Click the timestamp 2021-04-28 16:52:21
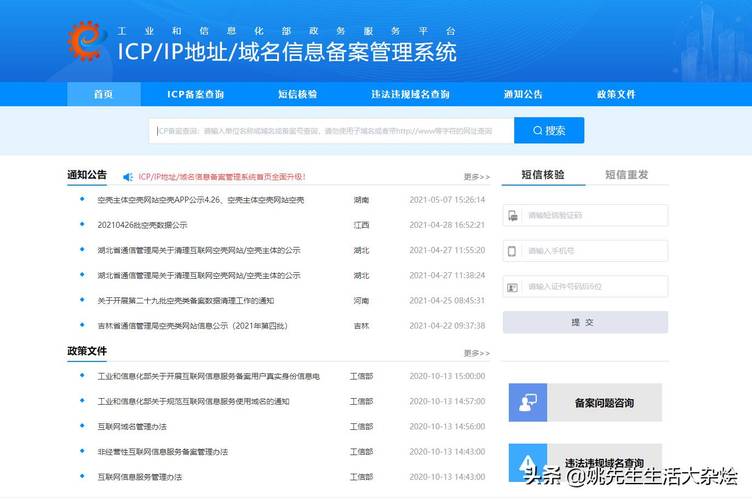752x500 pixels. [447, 225]
